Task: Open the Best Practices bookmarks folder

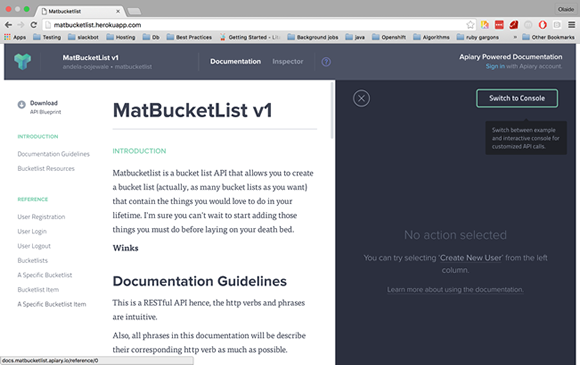Action: [189, 37]
